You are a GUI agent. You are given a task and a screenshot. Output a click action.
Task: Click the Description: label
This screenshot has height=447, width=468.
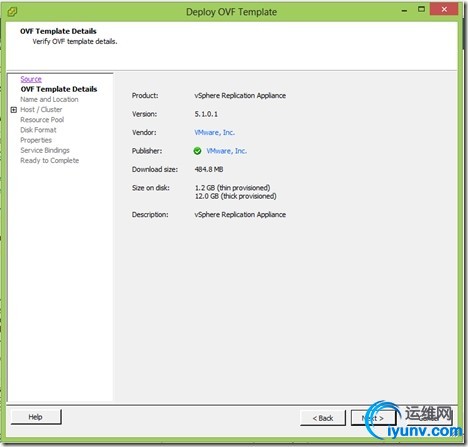click(150, 215)
